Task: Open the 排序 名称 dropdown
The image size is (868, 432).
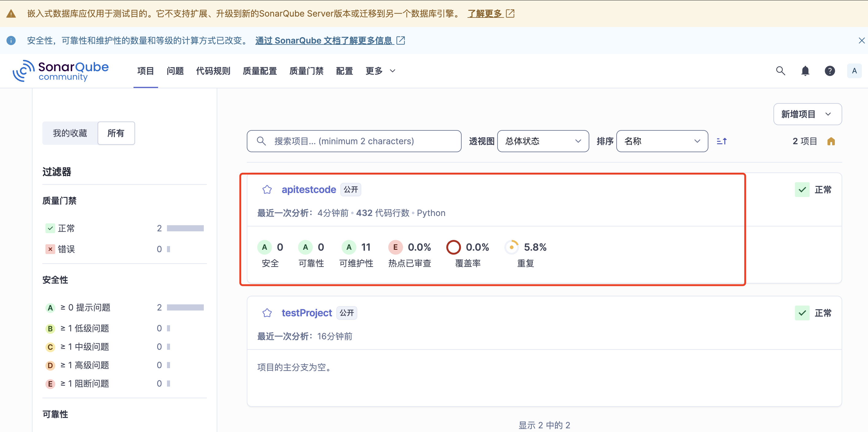Action: coord(662,141)
